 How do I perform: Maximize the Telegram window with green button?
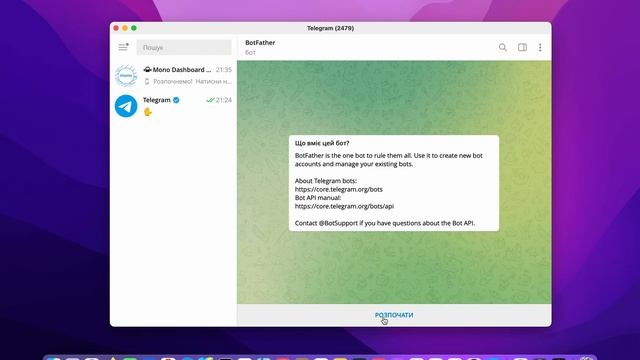pyautogui.click(x=134, y=28)
